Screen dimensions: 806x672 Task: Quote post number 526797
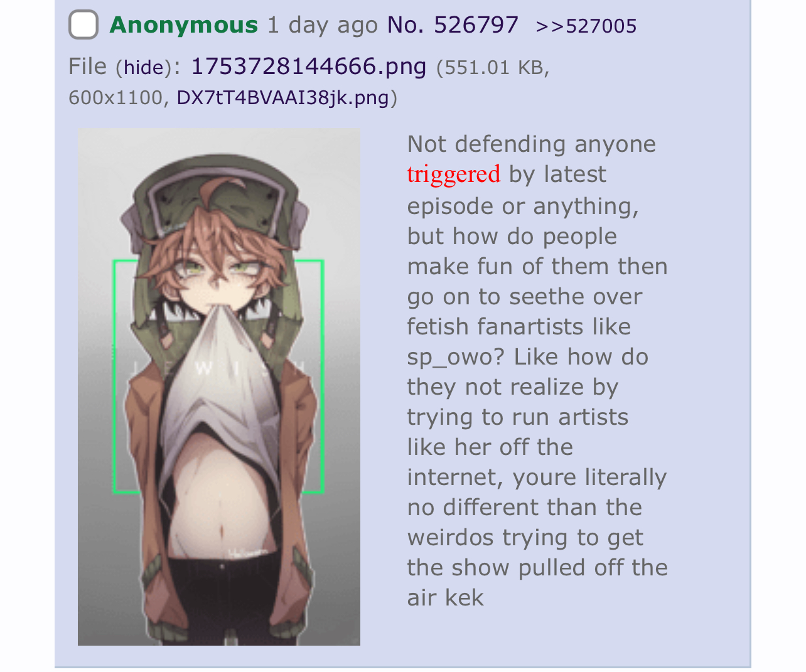pyautogui.click(x=476, y=25)
